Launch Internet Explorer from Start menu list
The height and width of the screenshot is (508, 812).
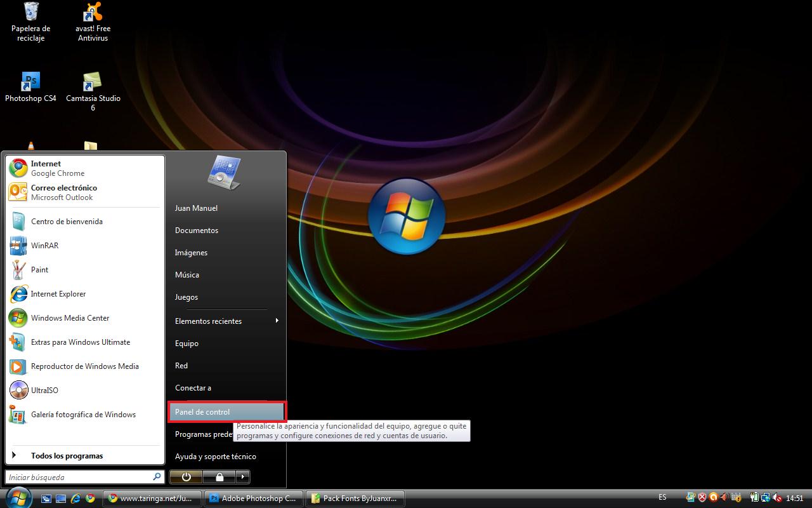click(x=85, y=294)
